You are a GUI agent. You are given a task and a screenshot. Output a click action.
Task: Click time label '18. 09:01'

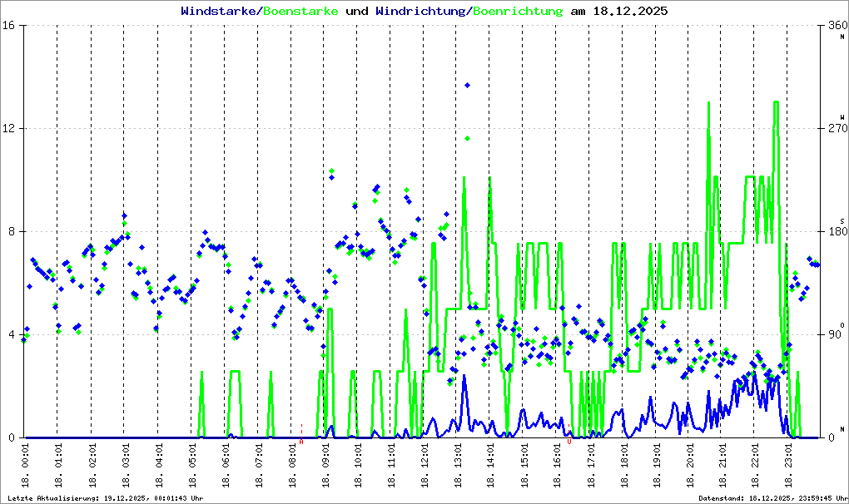click(x=325, y=466)
